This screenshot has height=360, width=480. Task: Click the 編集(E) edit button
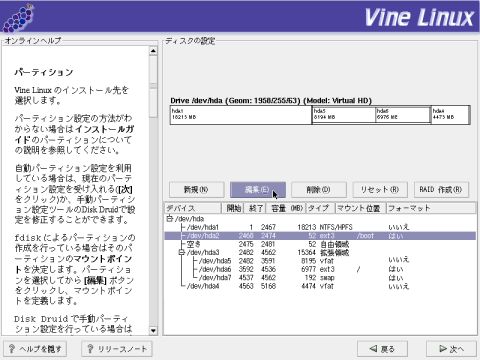coord(258,190)
